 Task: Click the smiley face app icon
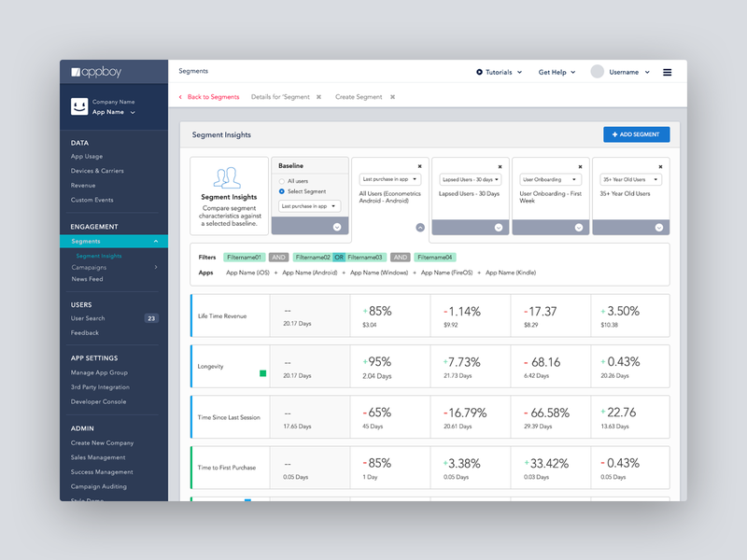[79, 106]
